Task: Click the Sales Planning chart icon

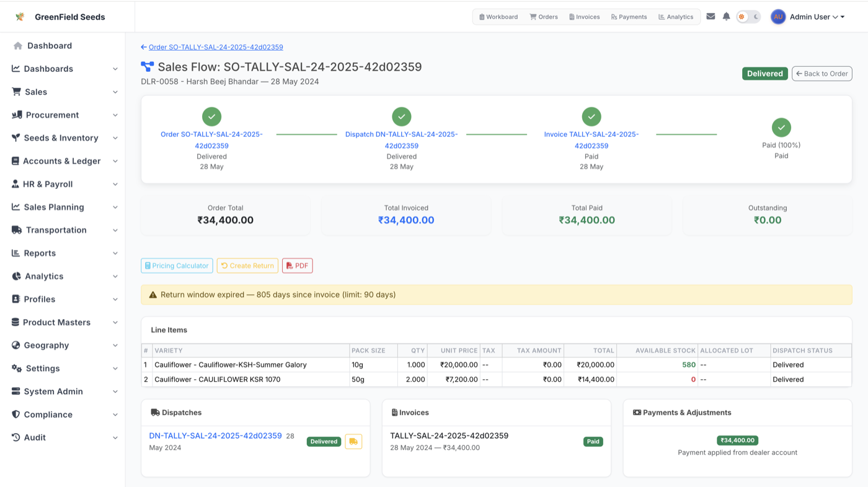Action: tap(16, 207)
